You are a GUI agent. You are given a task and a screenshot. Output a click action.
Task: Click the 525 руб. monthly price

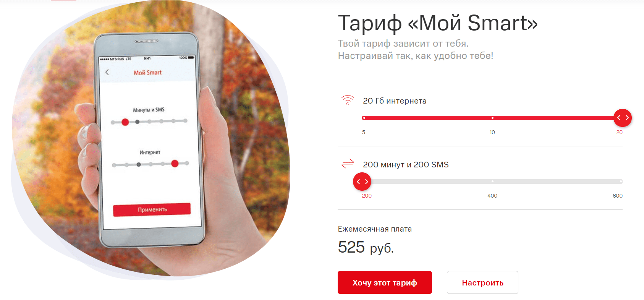[366, 247]
